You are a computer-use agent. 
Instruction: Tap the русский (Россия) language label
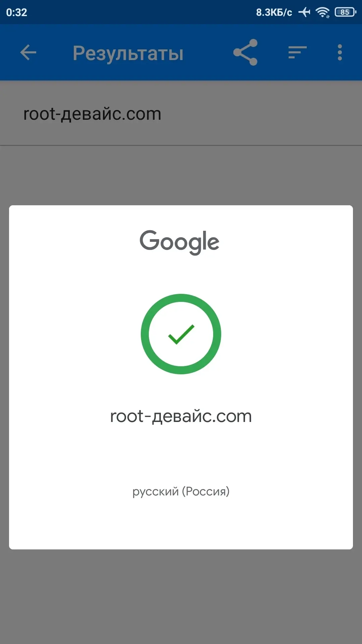[x=181, y=491]
